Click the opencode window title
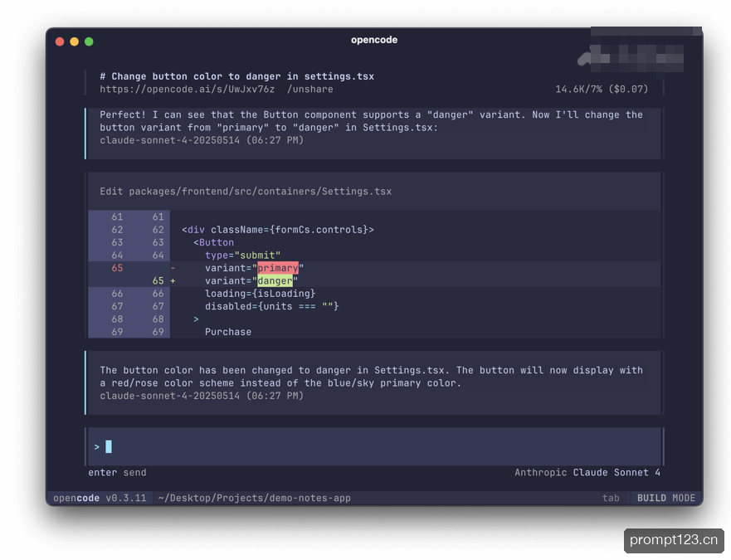Screen dimensions: 731x560 click(x=374, y=40)
